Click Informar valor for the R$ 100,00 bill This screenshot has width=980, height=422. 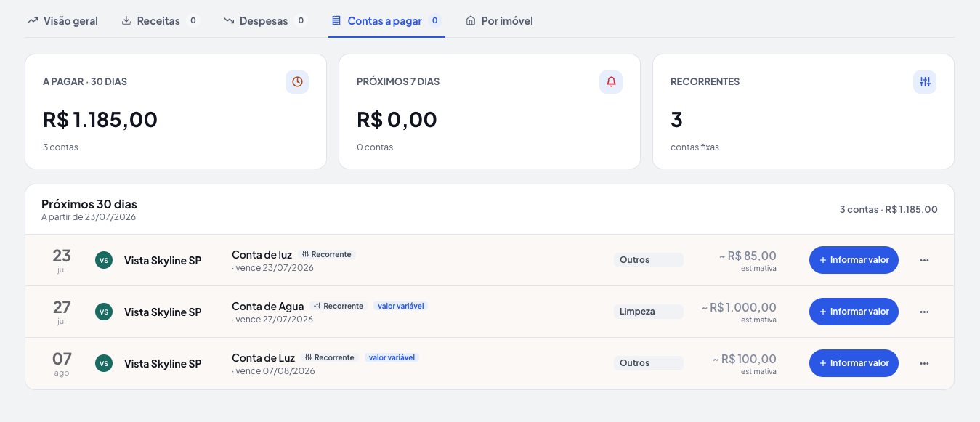coord(854,363)
